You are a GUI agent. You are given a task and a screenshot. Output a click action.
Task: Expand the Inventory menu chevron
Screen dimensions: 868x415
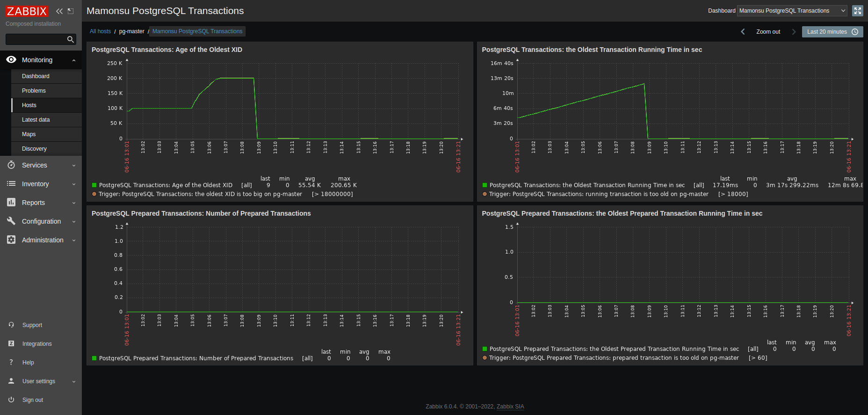pos(74,184)
